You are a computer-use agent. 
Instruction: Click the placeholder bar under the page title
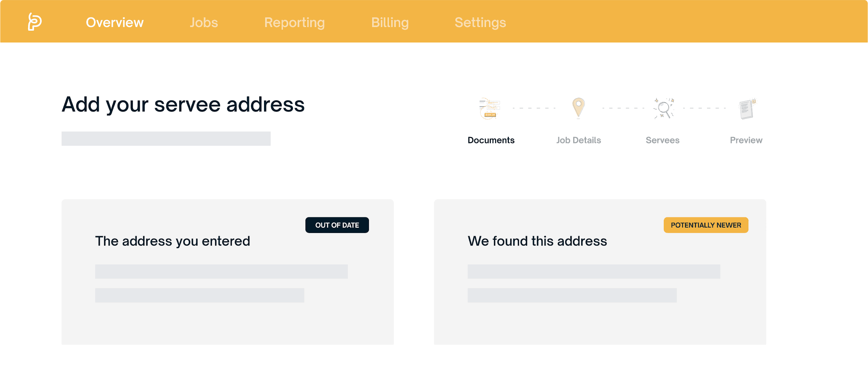(166, 139)
